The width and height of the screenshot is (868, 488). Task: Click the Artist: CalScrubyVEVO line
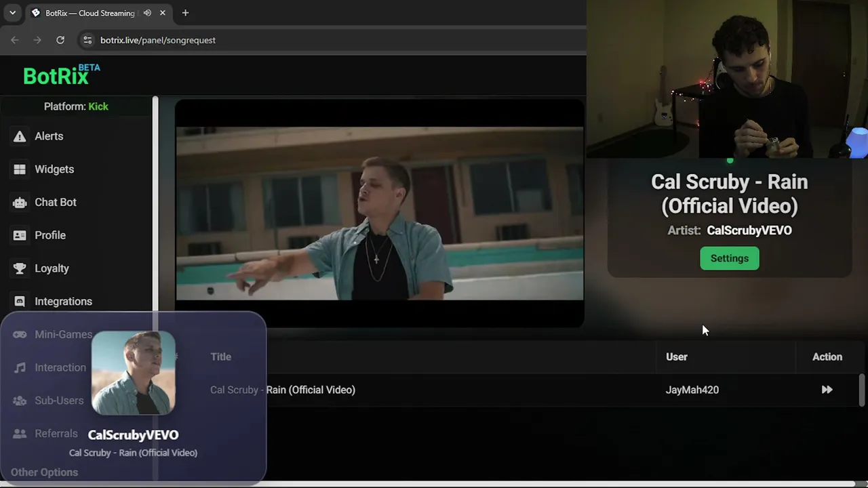click(730, 230)
